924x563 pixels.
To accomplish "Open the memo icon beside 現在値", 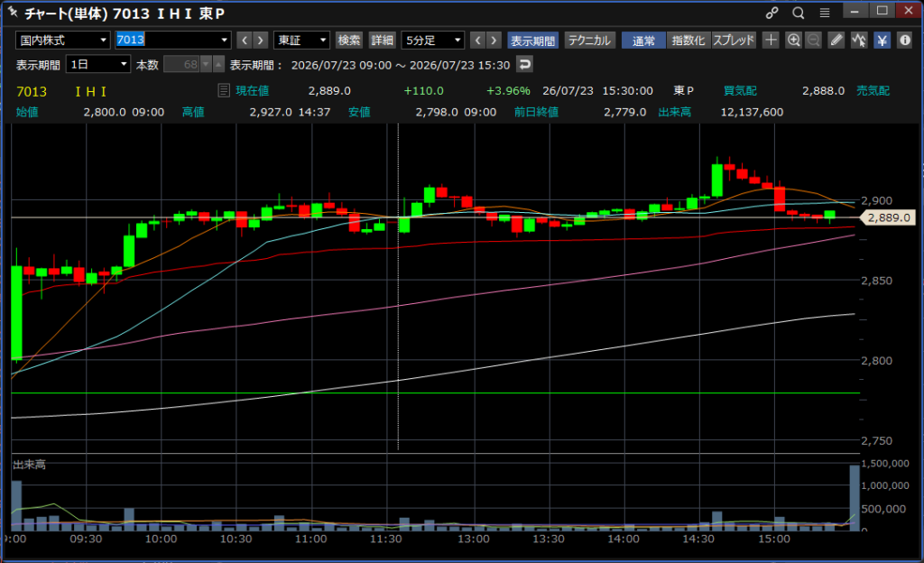I will pos(224,90).
